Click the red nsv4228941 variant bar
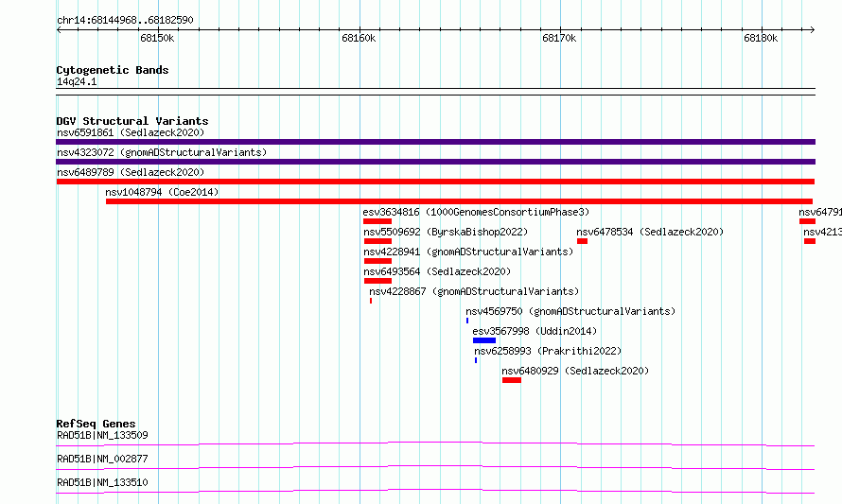 [378, 261]
